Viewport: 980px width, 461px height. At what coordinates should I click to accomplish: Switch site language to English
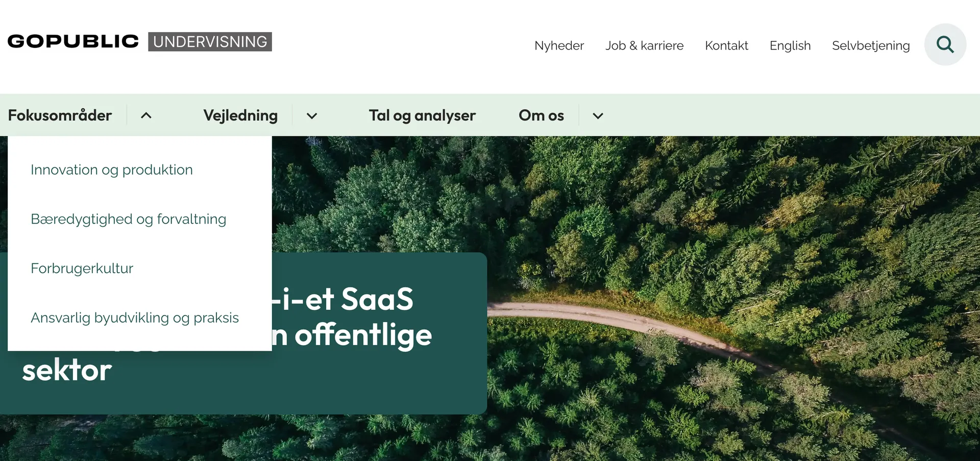point(790,45)
